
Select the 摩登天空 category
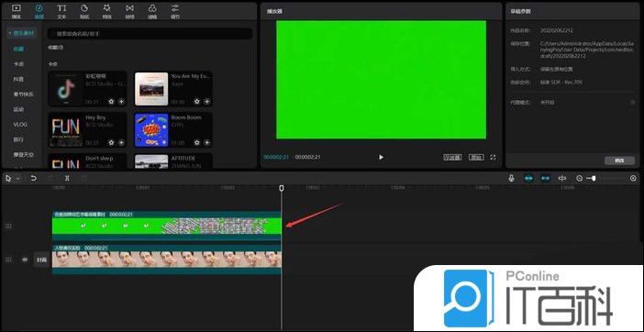[24, 155]
